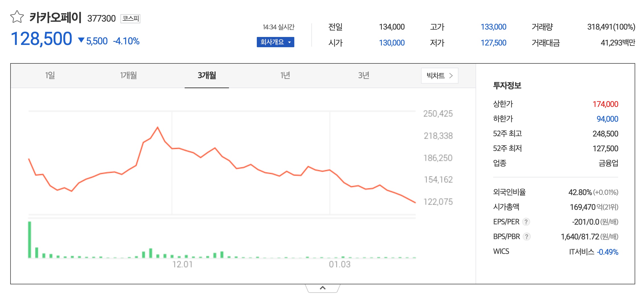Switch chart to 1일 tab
Screen dimensions: 644x298
point(50,75)
